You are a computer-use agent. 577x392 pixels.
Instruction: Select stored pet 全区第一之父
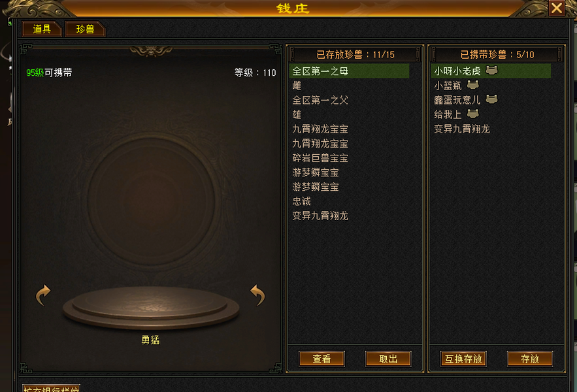pyautogui.click(x=349, y=100)
